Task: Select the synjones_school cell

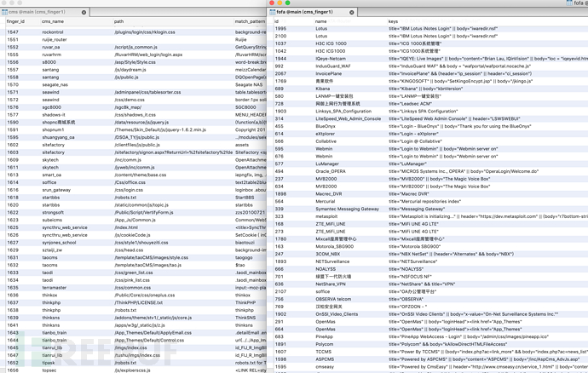Action: [59, 243]
